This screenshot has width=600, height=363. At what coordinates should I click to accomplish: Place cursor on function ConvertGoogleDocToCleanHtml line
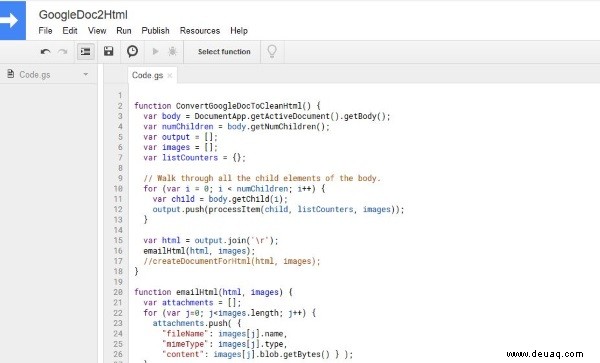coord(227,106)
